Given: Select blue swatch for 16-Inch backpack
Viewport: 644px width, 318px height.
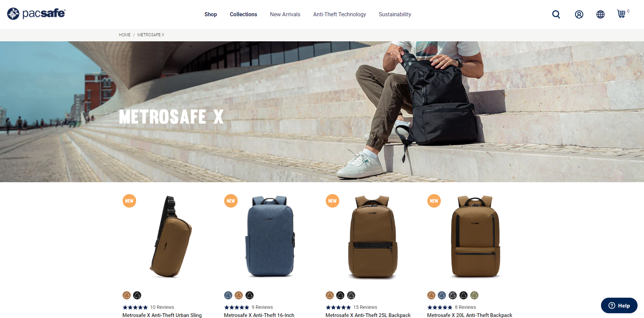Looking at the screenshot, I should pos(228,295).
